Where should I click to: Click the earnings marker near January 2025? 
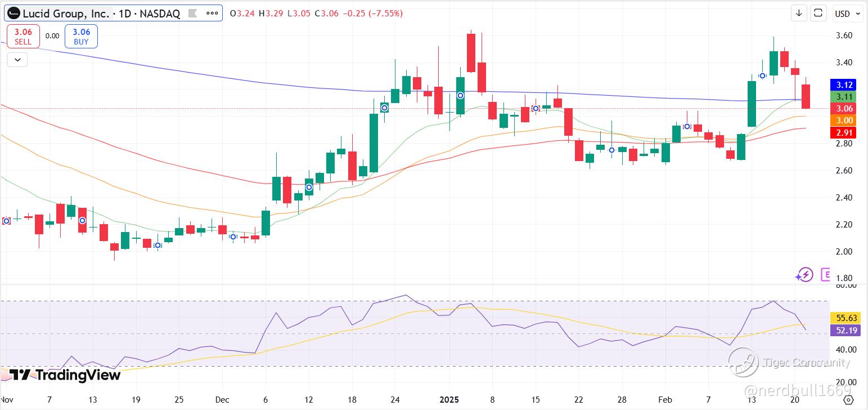(x=460, y=96)
